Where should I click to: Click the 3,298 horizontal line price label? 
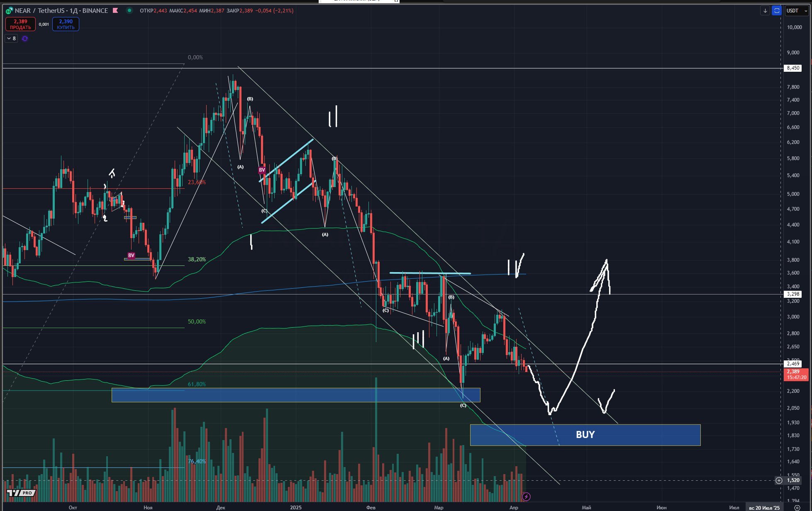(793, 294)
